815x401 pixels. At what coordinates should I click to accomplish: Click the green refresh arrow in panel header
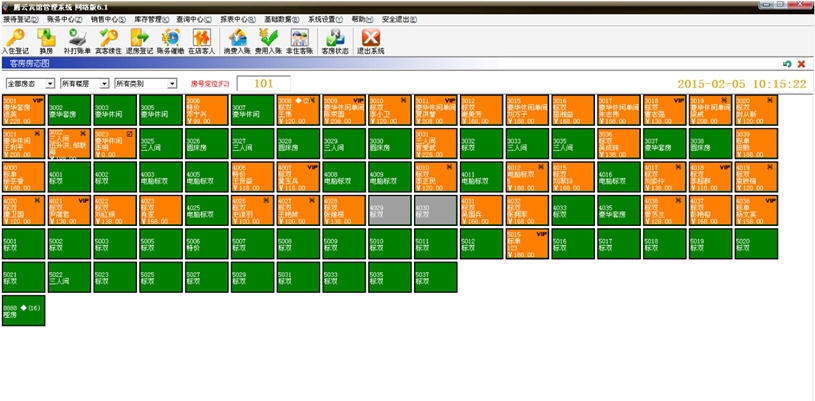[x=787, y=64]
